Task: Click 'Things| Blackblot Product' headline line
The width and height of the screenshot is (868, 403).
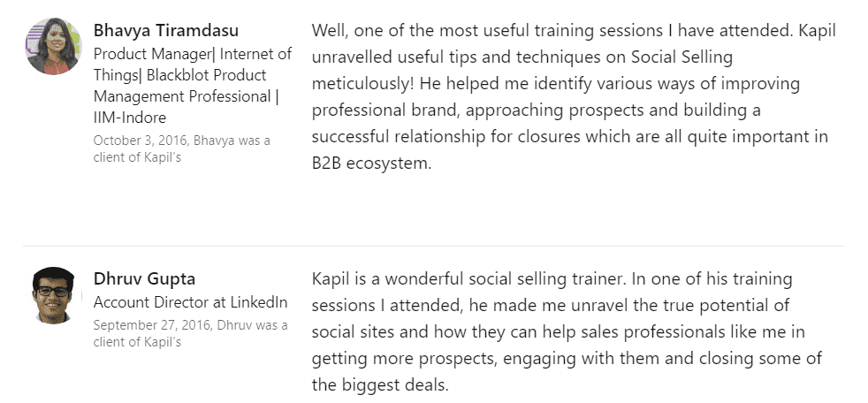Action: pos(180,75)
